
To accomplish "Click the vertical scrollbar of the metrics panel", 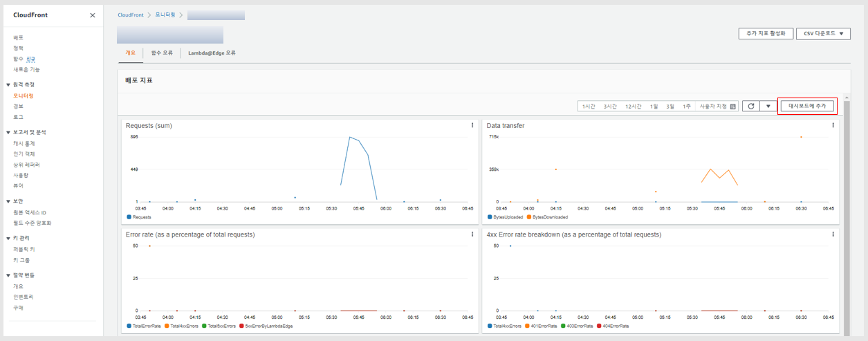I will (847, 216).
